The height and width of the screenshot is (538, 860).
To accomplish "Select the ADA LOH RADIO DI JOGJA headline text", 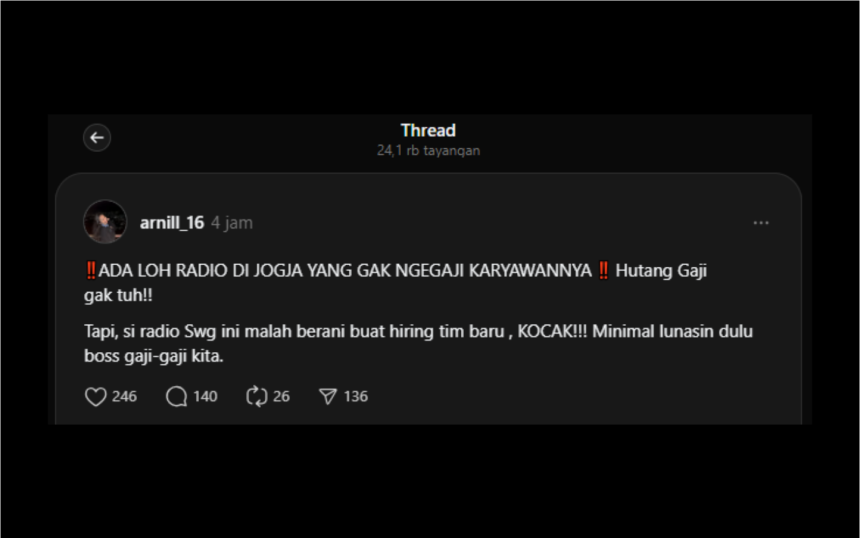I will 346,271.
